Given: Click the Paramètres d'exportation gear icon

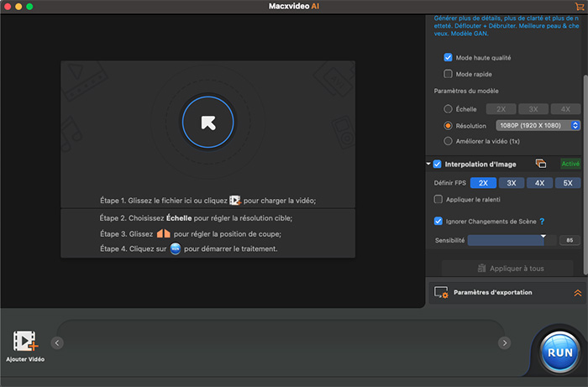Looking at the screenshot, I should (x=441, y=292).
